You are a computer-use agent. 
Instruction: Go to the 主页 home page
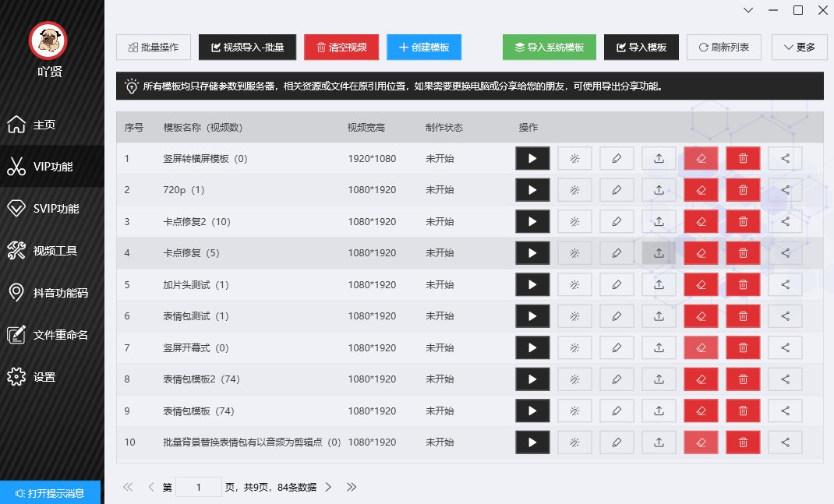tap(52, 125)
